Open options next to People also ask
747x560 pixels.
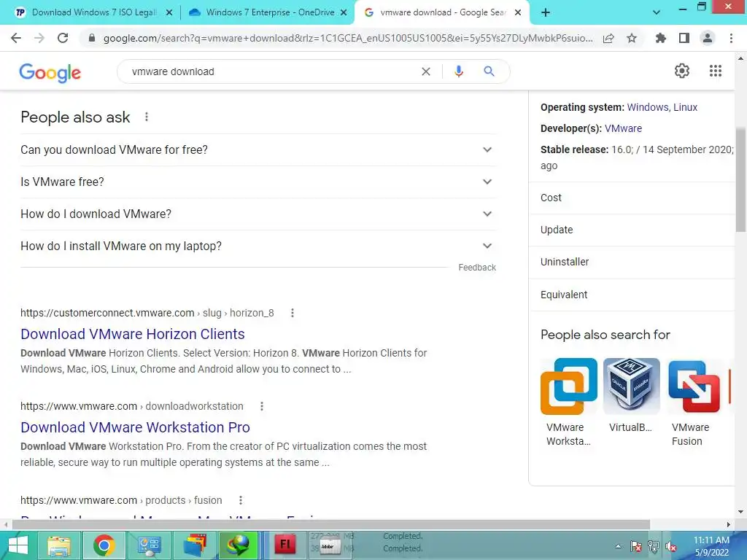point(147,117)
